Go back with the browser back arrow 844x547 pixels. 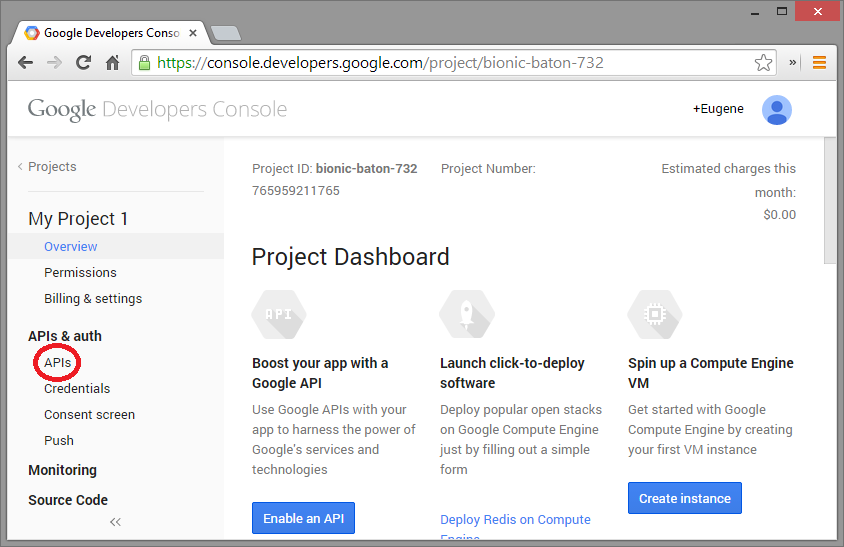pos(25,63)
